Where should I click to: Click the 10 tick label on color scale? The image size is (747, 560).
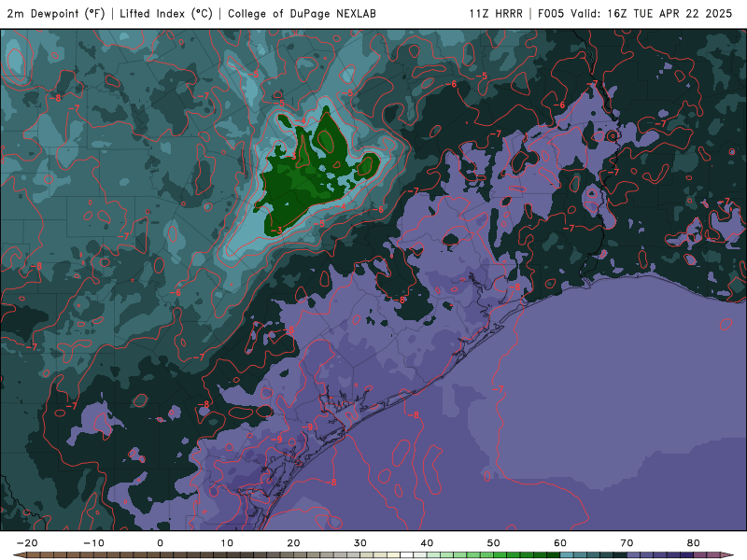point(227,543)
